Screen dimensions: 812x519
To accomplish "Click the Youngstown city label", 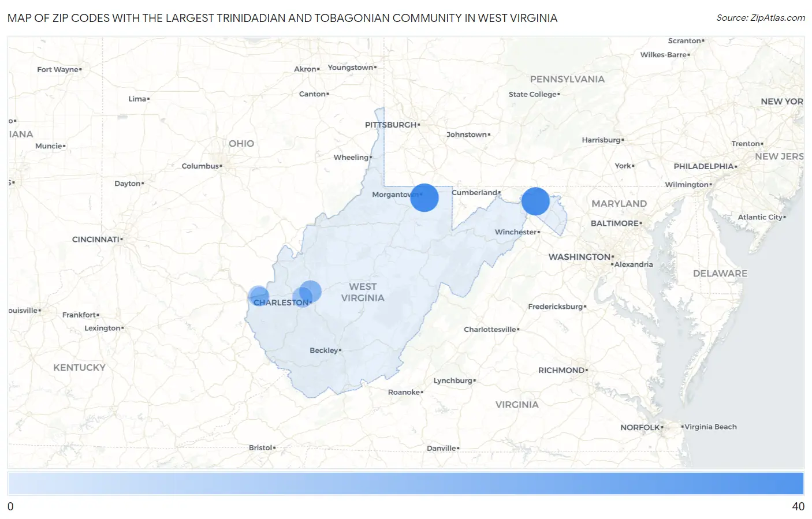I will point(351,68).
